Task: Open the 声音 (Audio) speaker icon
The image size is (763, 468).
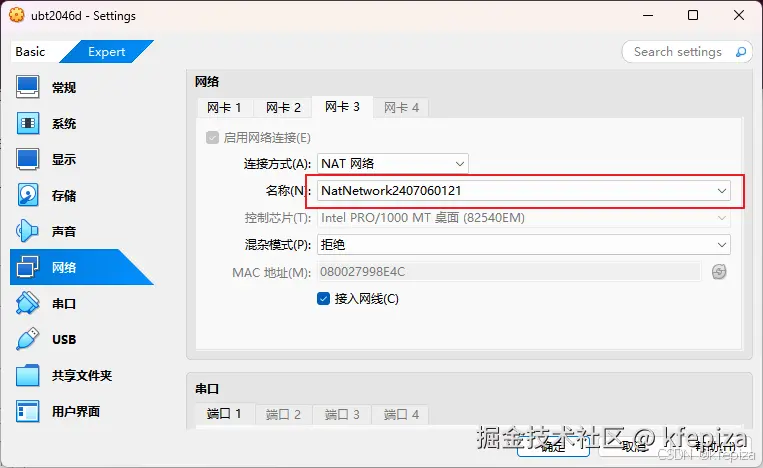Action: [x=27, y=231]
